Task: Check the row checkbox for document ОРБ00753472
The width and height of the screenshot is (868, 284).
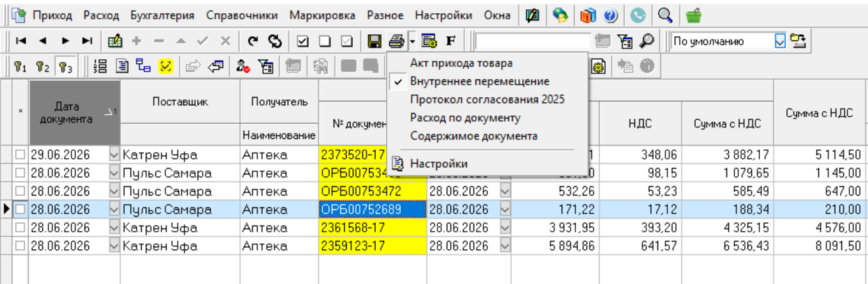Action: (x=21, y=191)
